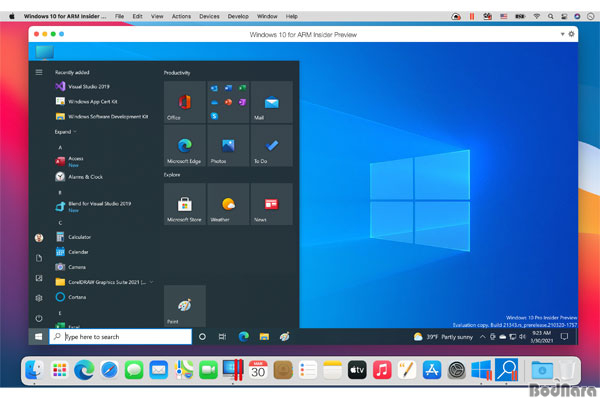Viewport: 600px width, 400px height.
Task: Open the Paint tile
Action: [184, 306]
